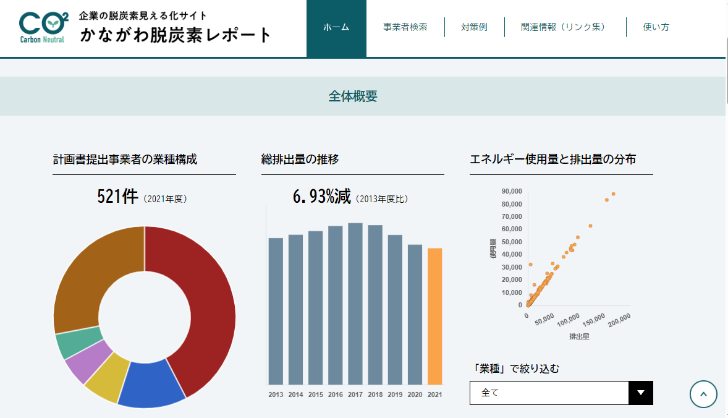Go to the ホーム tab
728x418 pixels.
[x=336, y=28]
